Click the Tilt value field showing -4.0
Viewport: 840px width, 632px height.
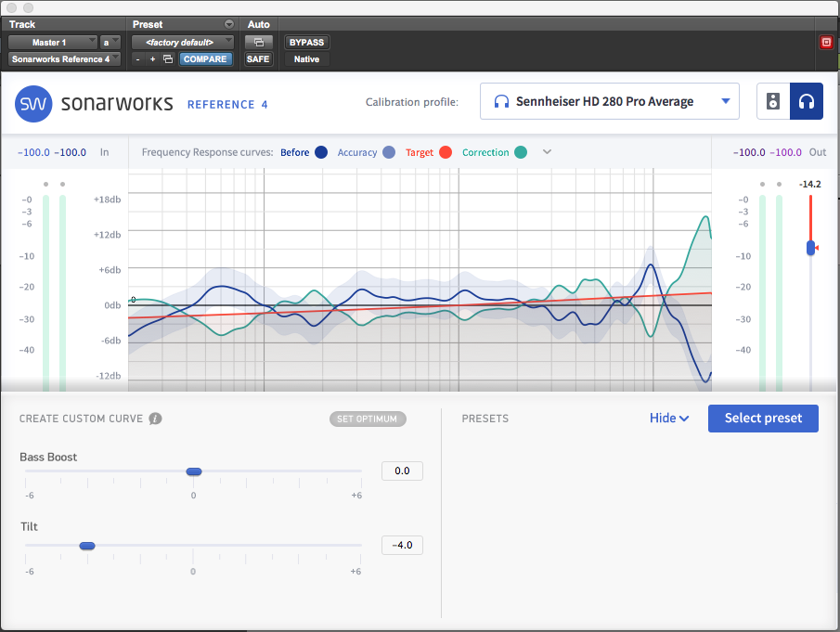[402, 545]
